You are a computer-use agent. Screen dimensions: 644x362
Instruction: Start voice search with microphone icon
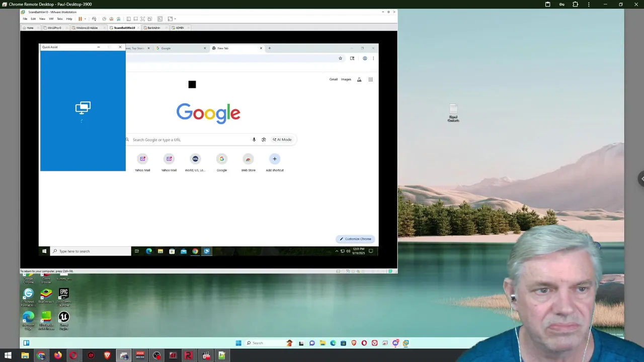tap(254, 140)
